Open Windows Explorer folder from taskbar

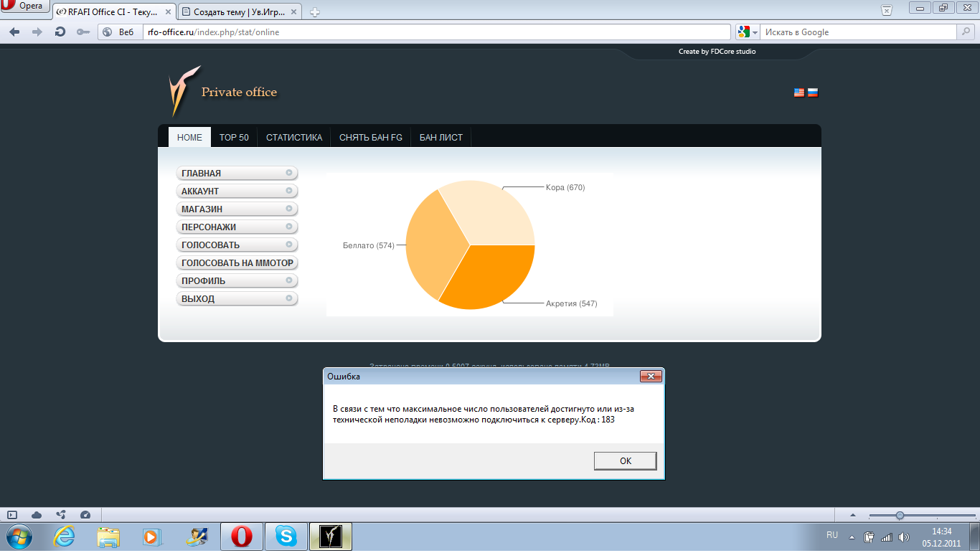click(108, 537)
